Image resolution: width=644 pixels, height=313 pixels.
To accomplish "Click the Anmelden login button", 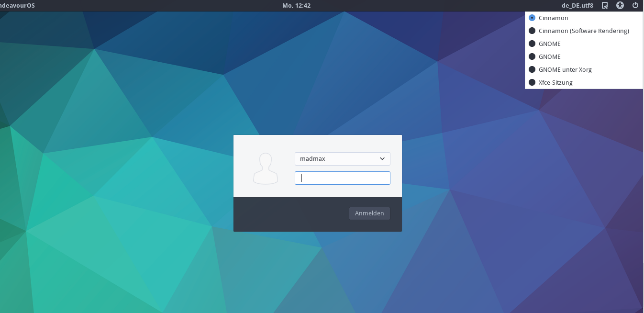I will [369, 213].
